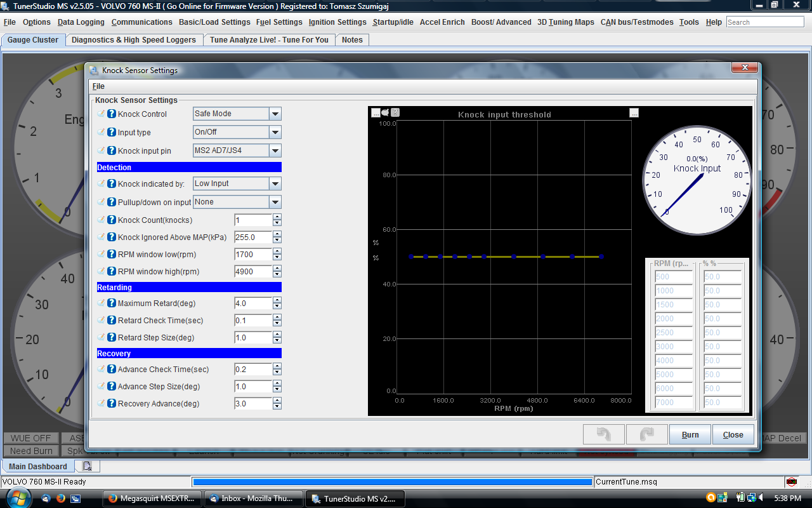This screenshot has height=508, width=812.
Task: Click the CurrentTune.msq status text
Action: (x=626, y=482)
